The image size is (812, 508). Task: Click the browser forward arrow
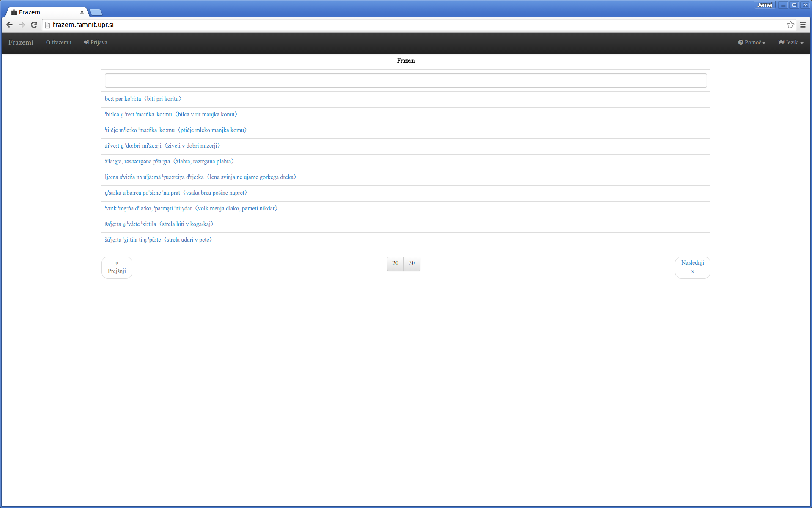pyautogui.click(x=22, y=25)
